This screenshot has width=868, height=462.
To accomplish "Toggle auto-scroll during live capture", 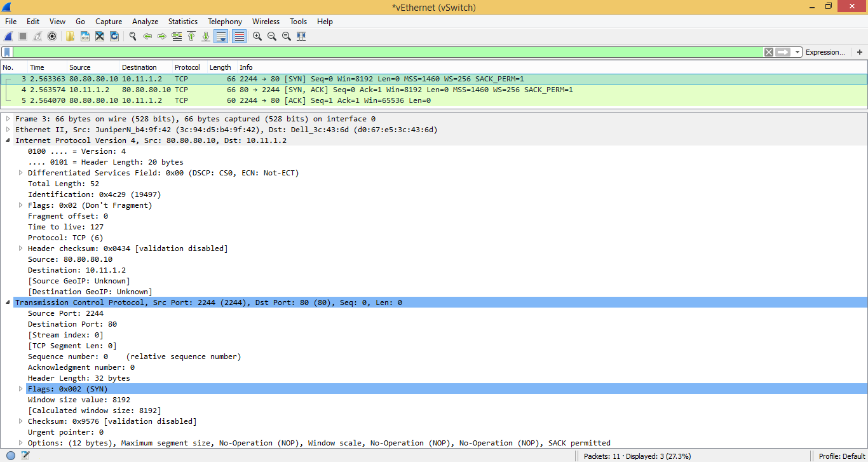I will 221,36.
